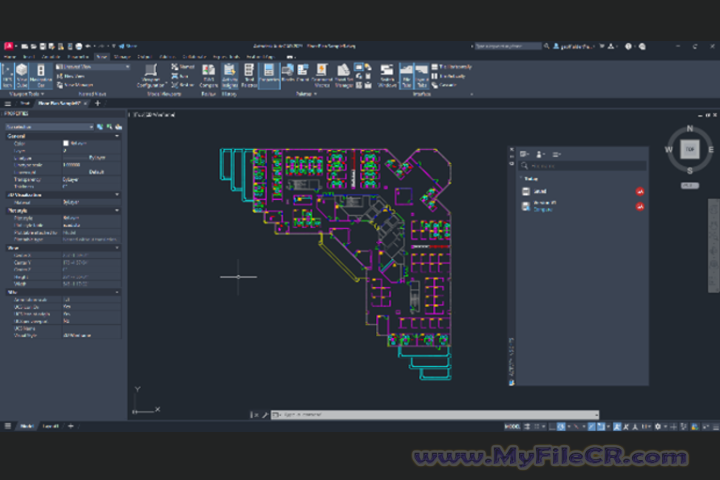Switch to the Start file tab

pos(25,103)
